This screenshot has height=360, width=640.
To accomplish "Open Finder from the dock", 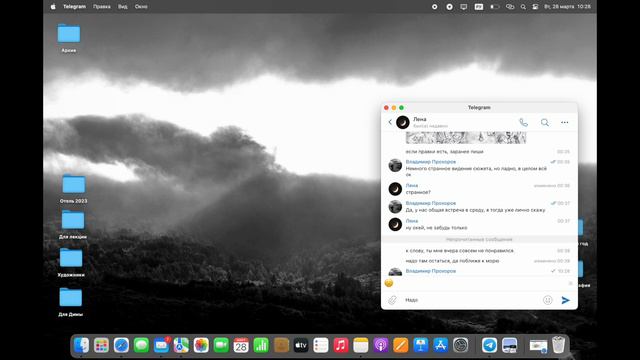I will click(x=81, y=345).
